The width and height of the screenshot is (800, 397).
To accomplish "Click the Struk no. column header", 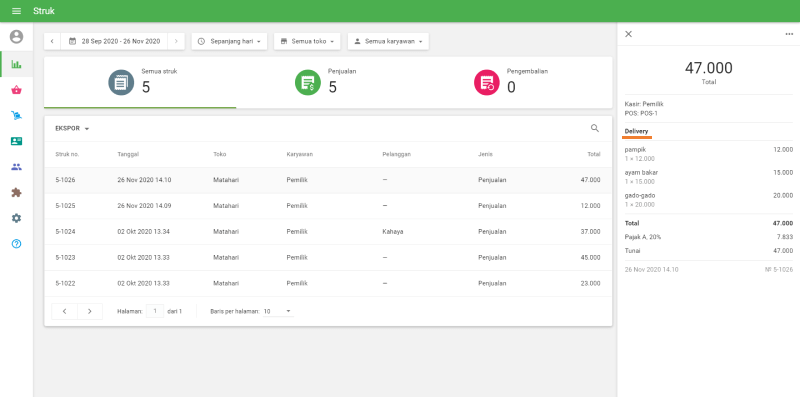I will (x=67, y=154).
